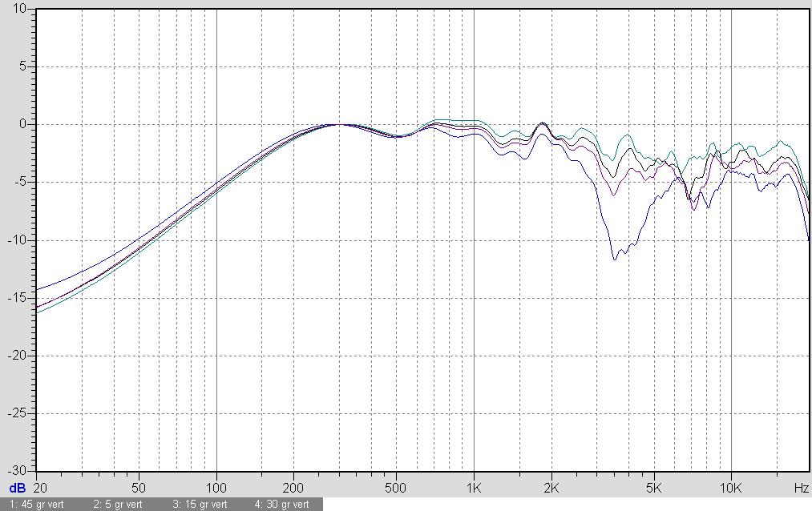Click the 500 frequency axis label
The width and height of the screenshot is (812, 511).
396,488
